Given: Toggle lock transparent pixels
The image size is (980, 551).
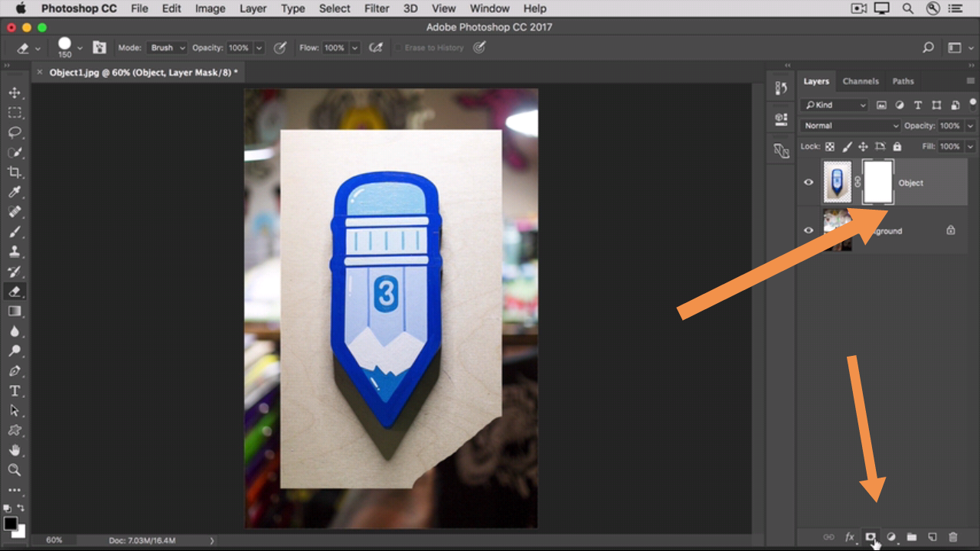Looking at the screenshot, I should [x=830, y=146].
